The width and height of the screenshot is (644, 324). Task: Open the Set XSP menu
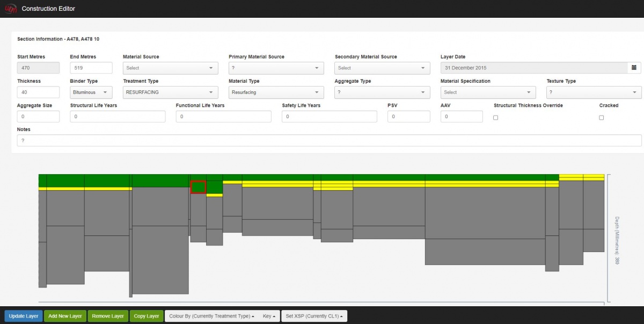click(314, 316)
